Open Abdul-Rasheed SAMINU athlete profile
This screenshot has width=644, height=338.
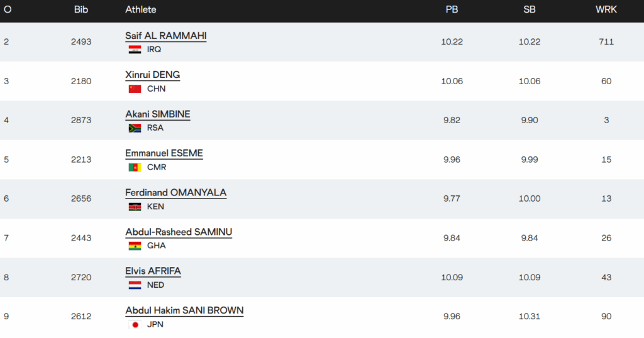179,232
